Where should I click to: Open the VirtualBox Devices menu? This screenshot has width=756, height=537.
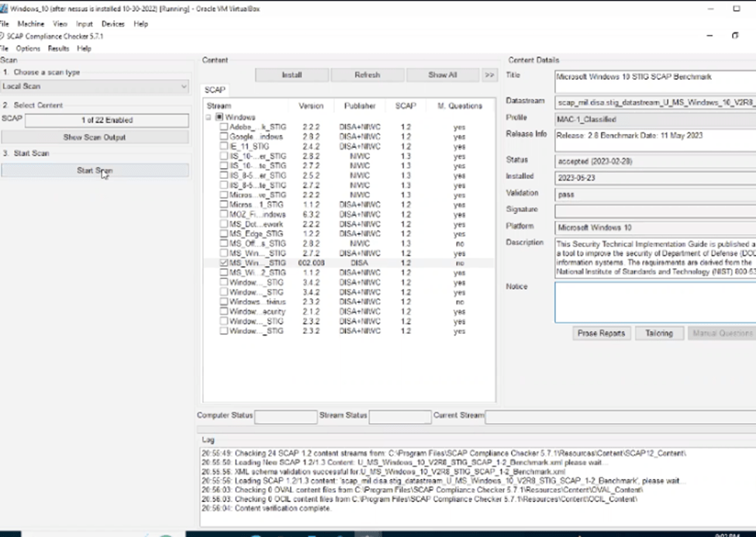(112, 24)
